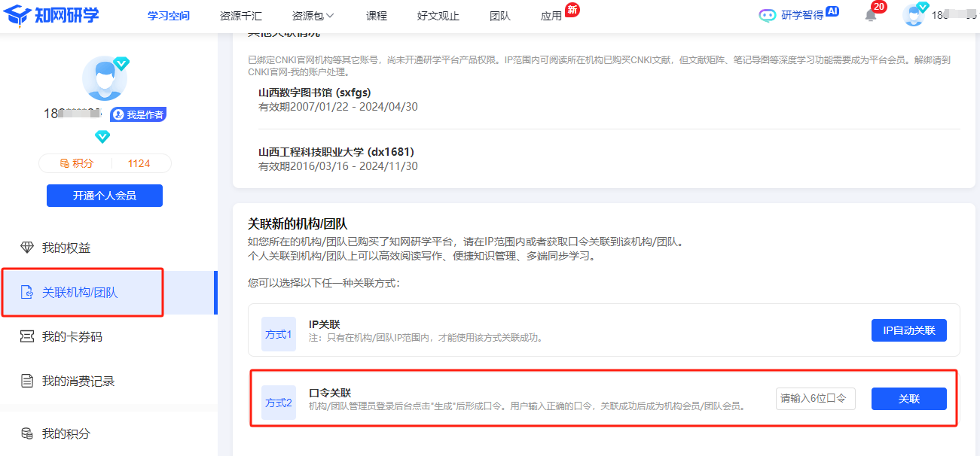Click the 山西工程科技职业大学 (dx1681) entry
Viewport: 980px width, 456px height.
click(x=336, y=152)
